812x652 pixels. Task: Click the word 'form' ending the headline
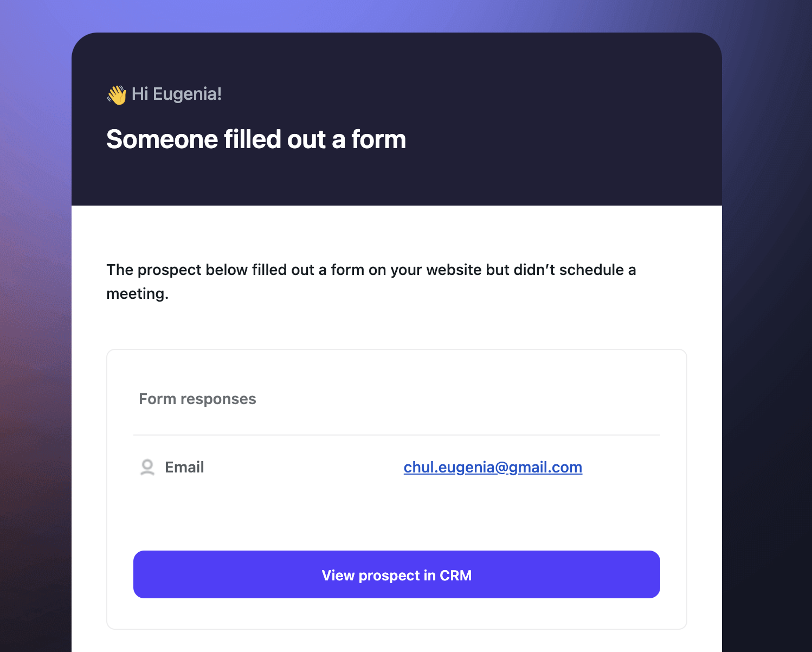click(379, 139)
